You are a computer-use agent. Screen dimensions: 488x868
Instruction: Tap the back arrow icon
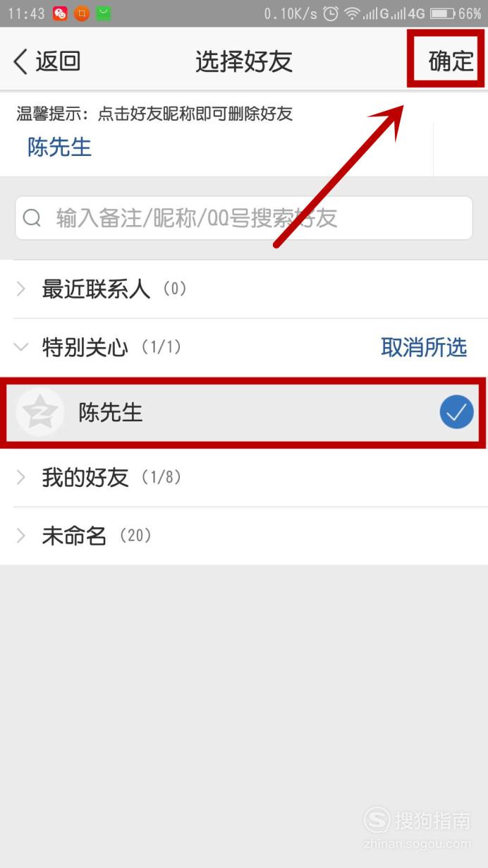tap(21, 61)
